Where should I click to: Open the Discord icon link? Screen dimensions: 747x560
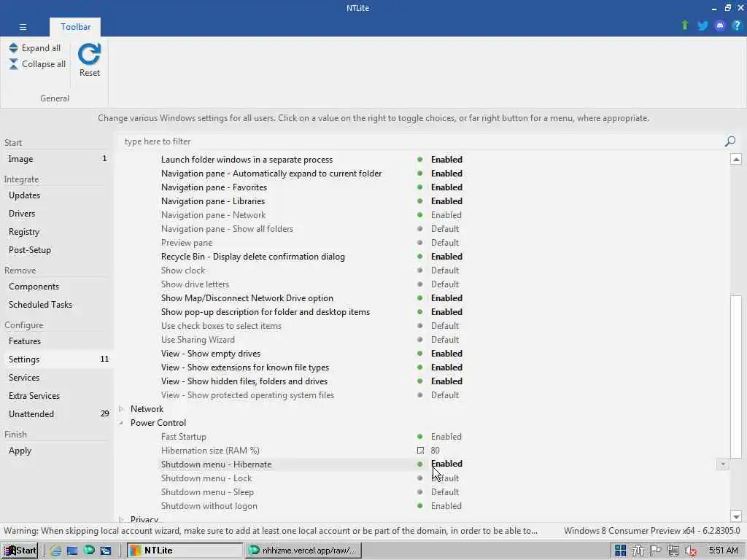[720, 26]
